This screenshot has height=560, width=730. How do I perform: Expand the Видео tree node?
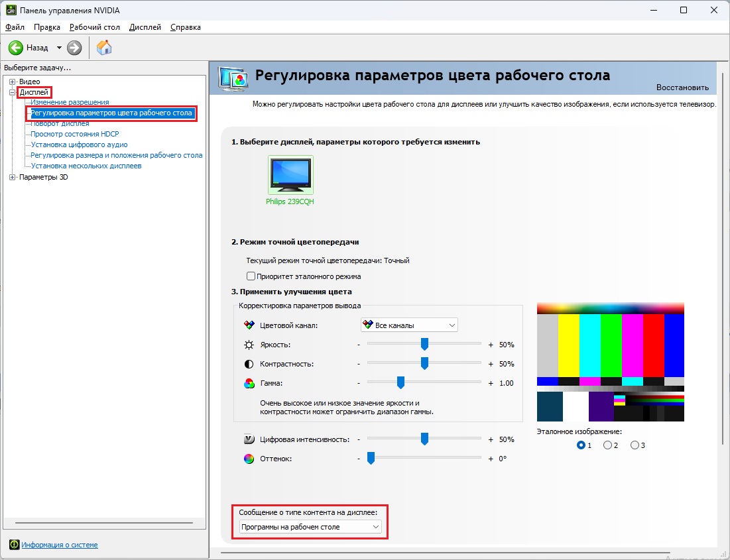(13, 82)
